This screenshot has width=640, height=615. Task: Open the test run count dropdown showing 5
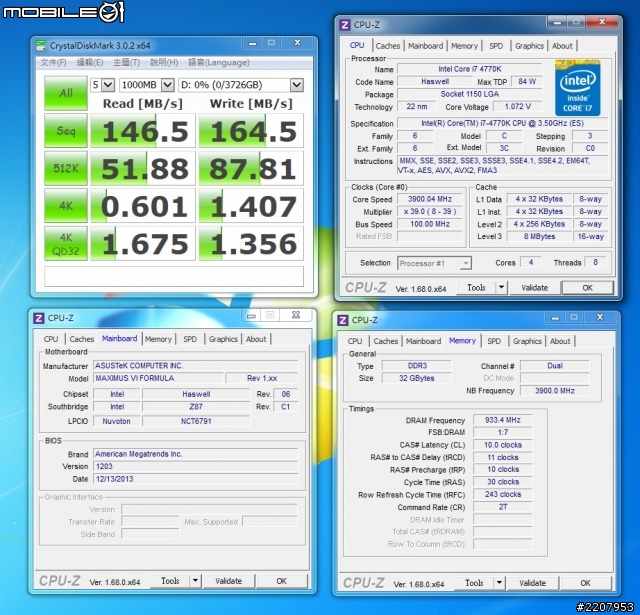[x=102, y=85]
